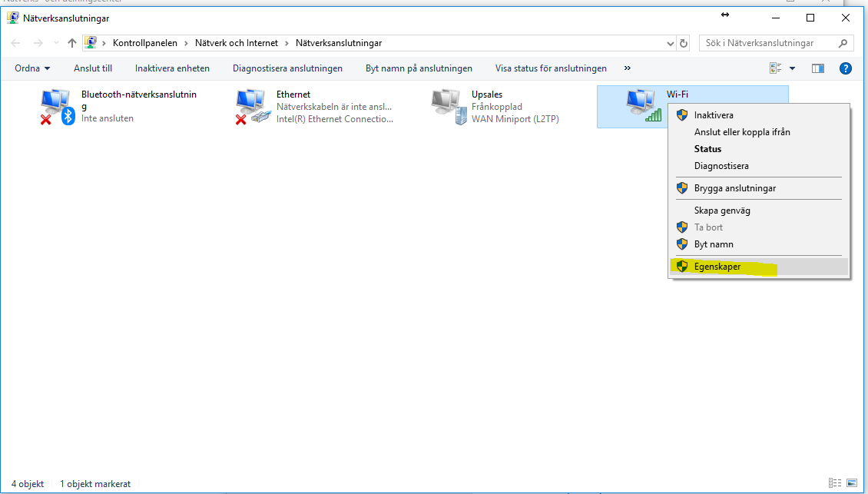Select Status in the context menu
Screen dimensions: 868x494
[x=759, y=148]
